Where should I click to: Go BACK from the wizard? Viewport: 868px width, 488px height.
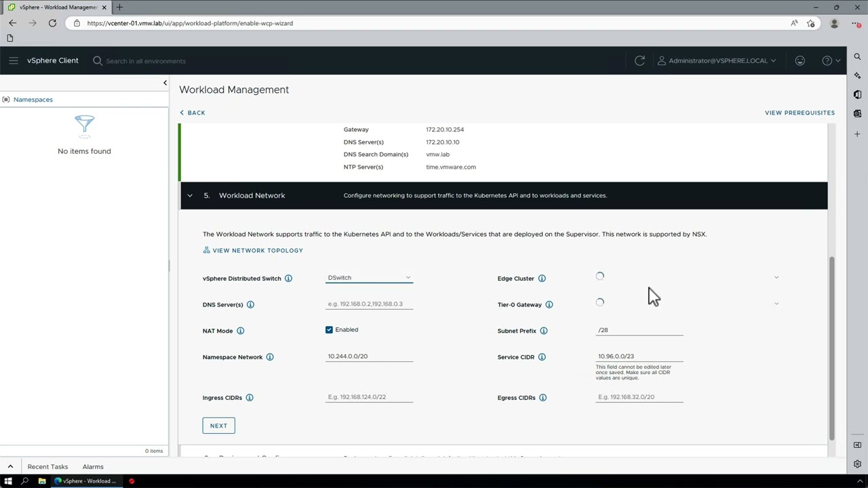point(193,113)
